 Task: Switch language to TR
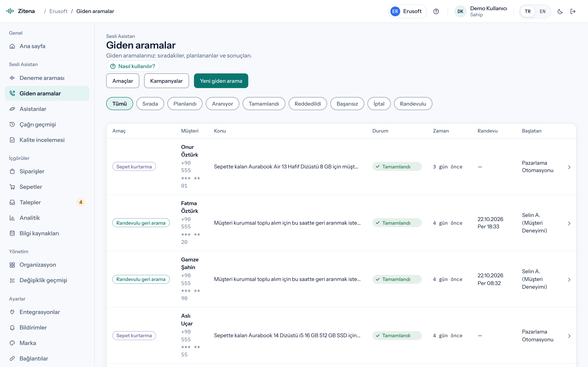[x=528, y=11]
